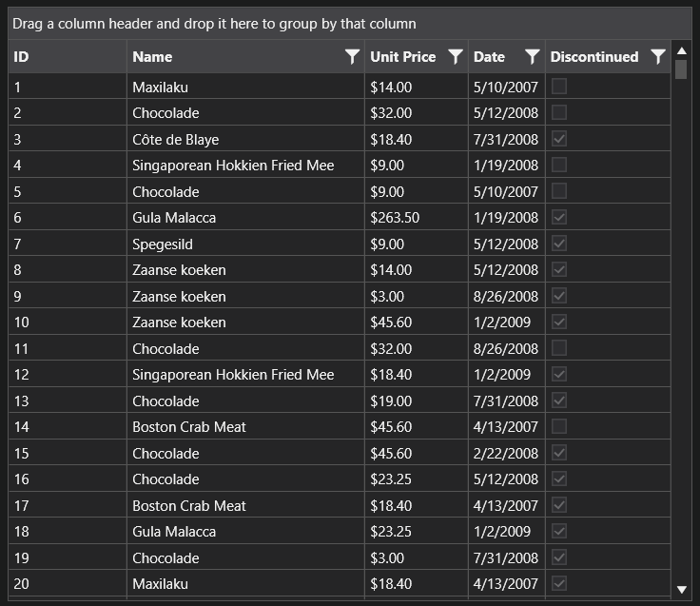Toggle Discontinued checkbox for row 2
The image size is (700, 606).
559,112
